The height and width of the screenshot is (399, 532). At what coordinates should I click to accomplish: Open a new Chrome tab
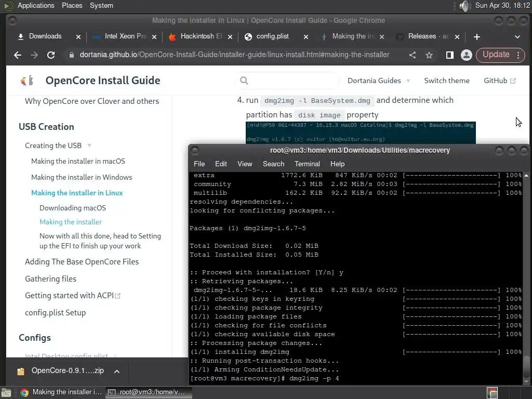click(x=477, y=37)
